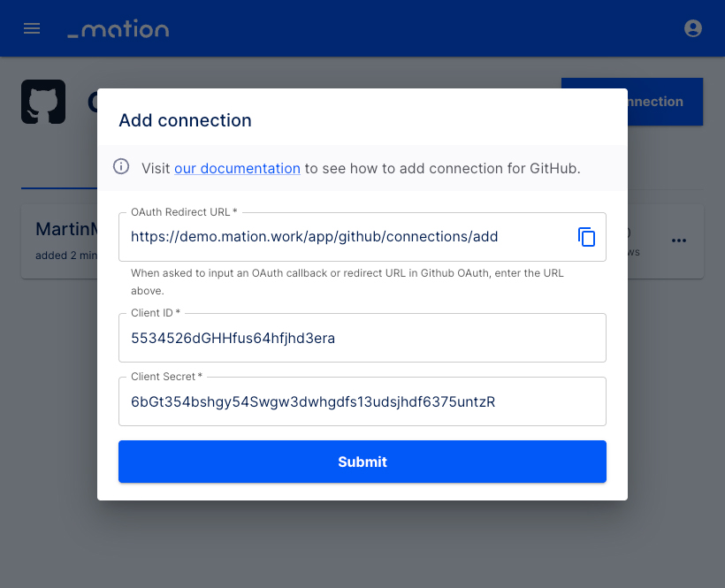Open the three-dot connection options menu
This screenshot has height=588, width=725.
679,241
